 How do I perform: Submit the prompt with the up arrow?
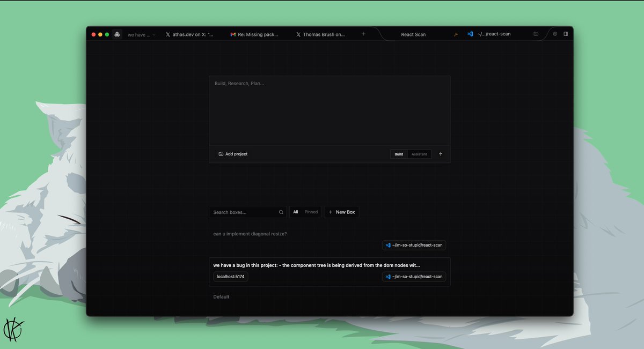point(441,154)
